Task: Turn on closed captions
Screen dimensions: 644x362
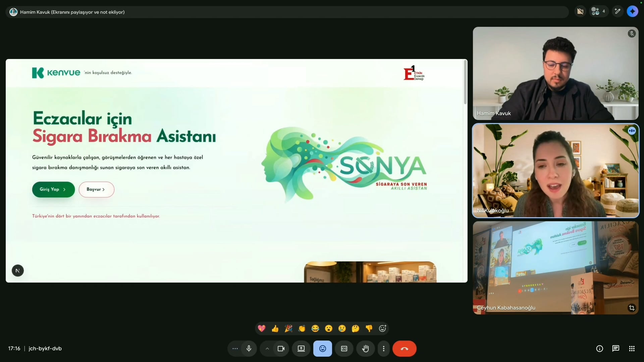Action: click(344, 349)
